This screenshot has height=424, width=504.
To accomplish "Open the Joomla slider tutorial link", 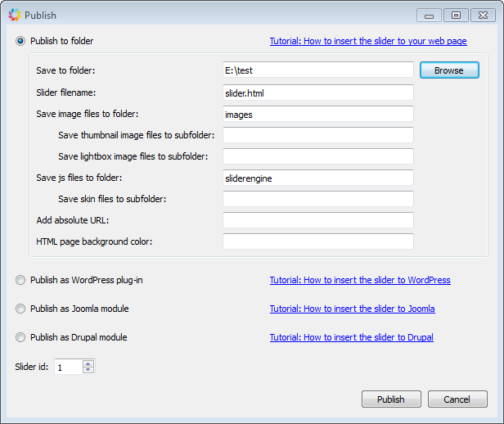I will (353, 309).
